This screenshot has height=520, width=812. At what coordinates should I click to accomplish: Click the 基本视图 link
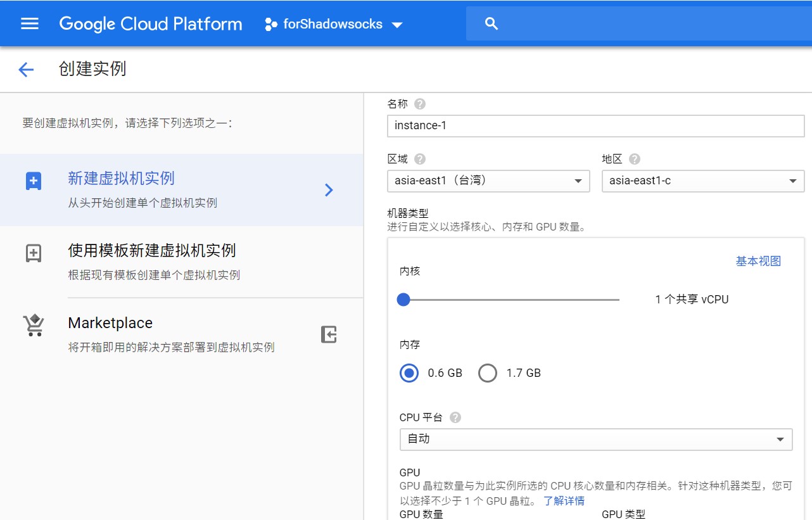click(758, 261)
